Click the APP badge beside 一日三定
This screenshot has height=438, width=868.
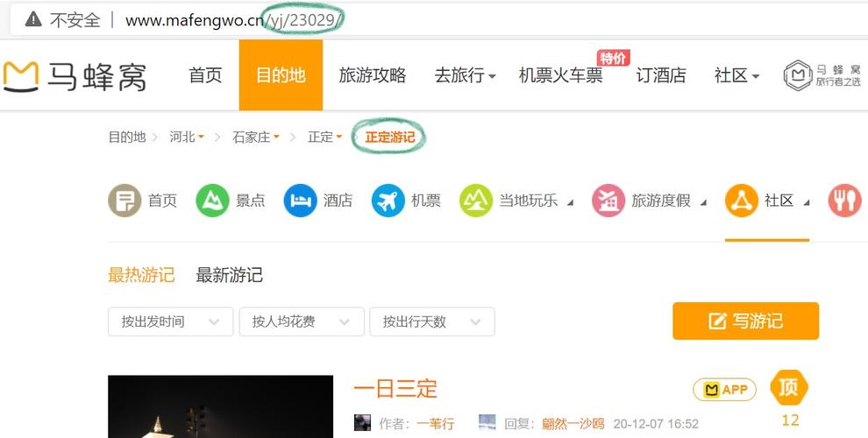pos(724,390)
